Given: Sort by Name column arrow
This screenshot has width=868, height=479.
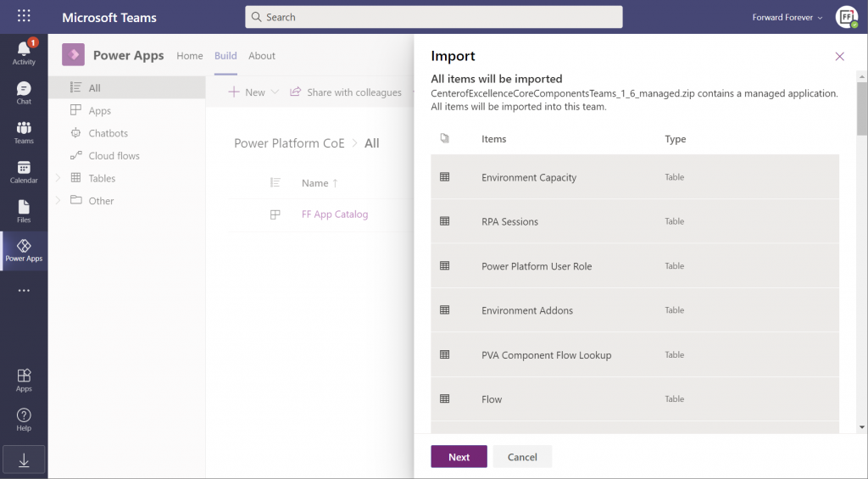Looking at the screenshot, I should pos(335,183).
